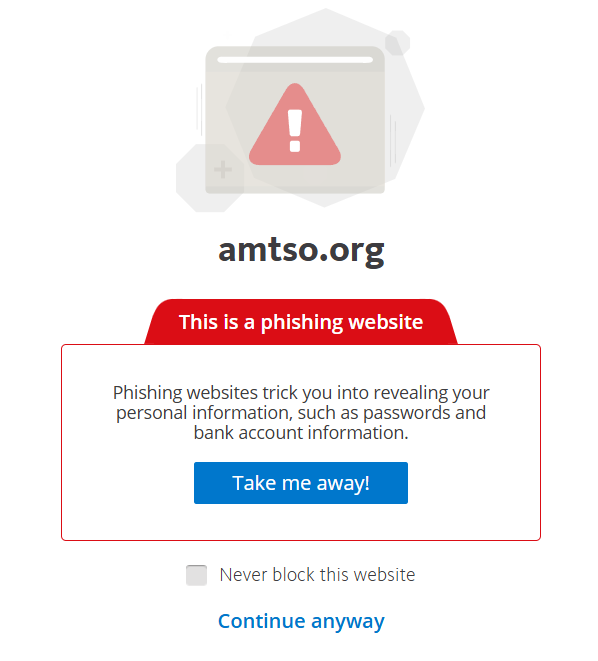Leave the site with Take me away!
This screenshot has width=598, height=661.
pyautogui.click(x=301, y=483)
